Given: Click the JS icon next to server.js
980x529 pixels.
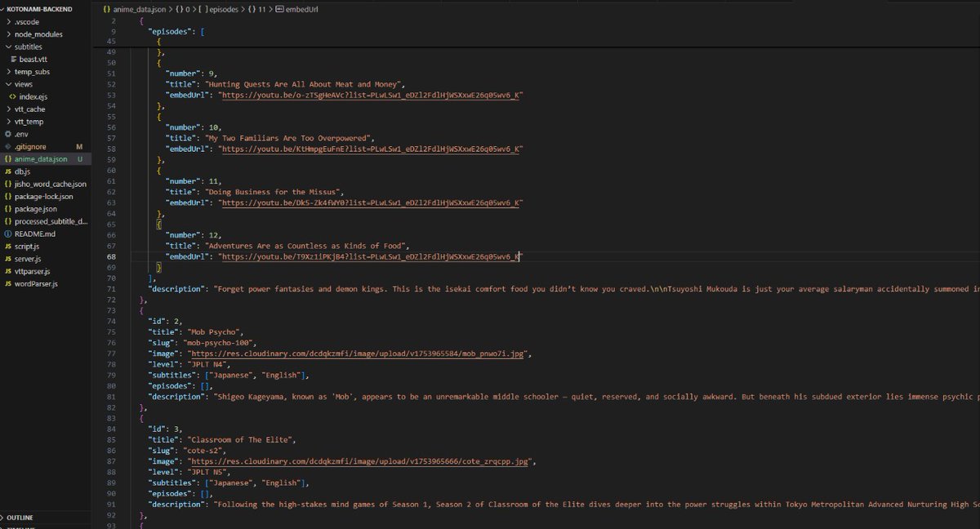Looking at the screenshot, I should [x=8, y=259].
